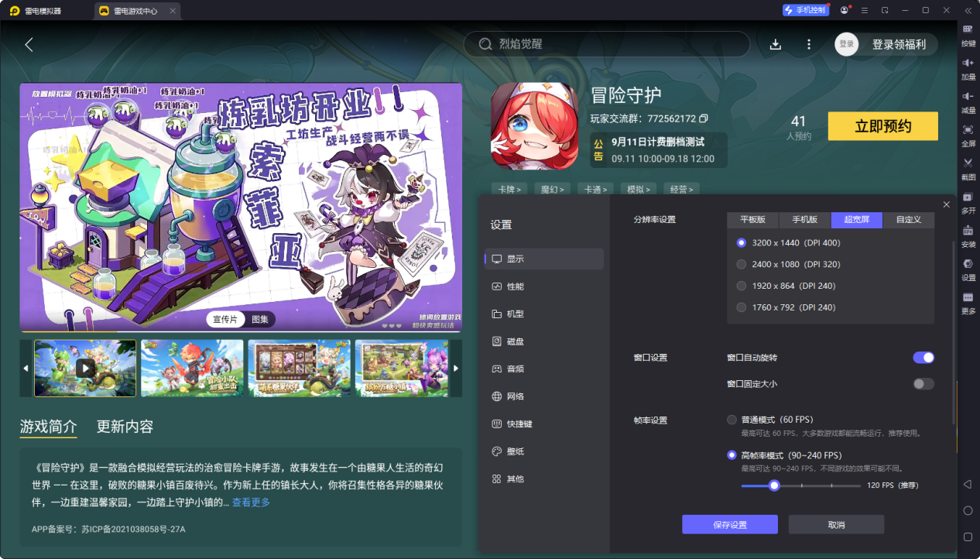Open 机型 device model settings section
Viewport: 980px width, 559px height.
pos(544,314)
